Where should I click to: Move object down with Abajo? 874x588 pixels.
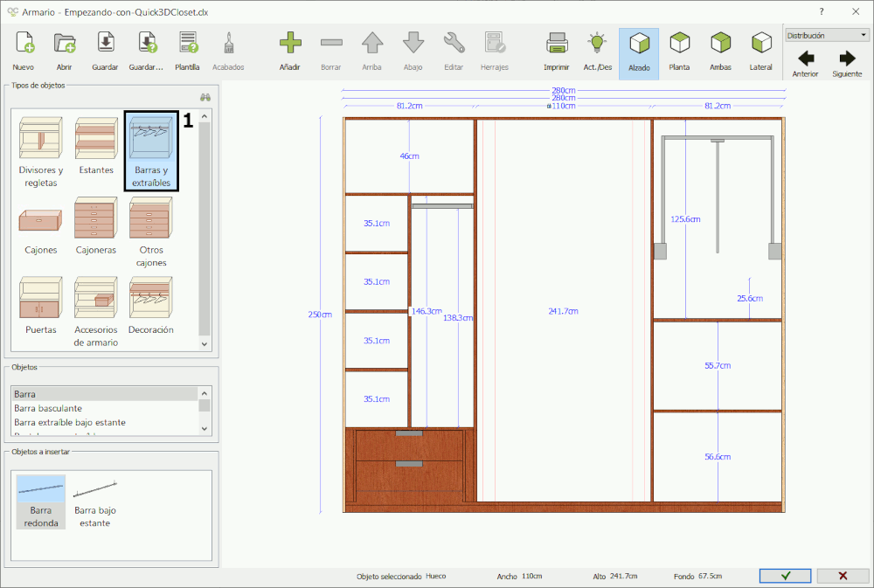click(x=413, y=52)
